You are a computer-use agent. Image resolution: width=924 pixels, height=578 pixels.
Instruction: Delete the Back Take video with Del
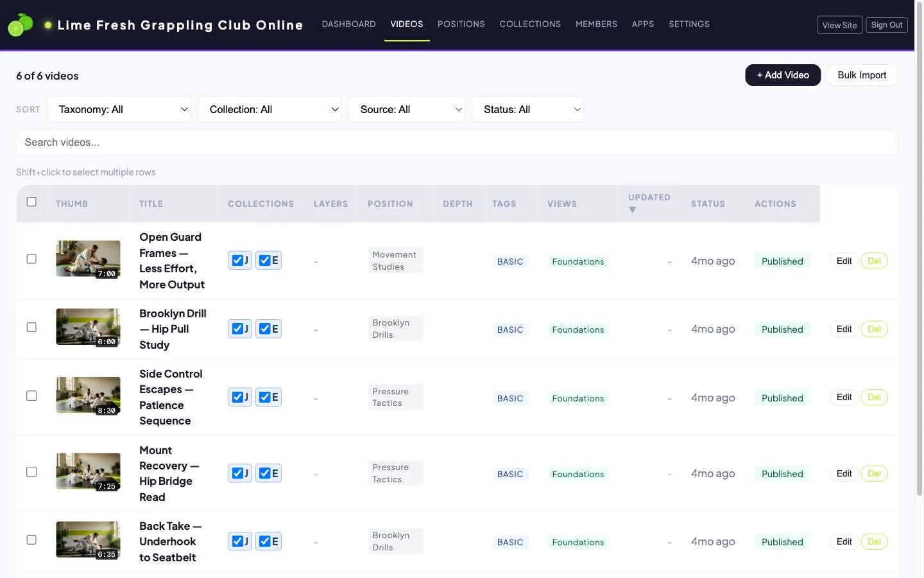[874, 541]
